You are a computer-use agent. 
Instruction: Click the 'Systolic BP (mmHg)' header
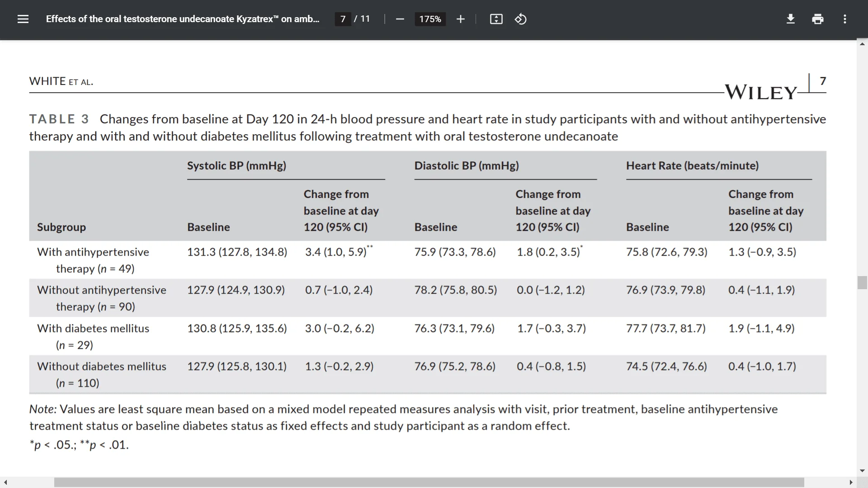(236, 165)
